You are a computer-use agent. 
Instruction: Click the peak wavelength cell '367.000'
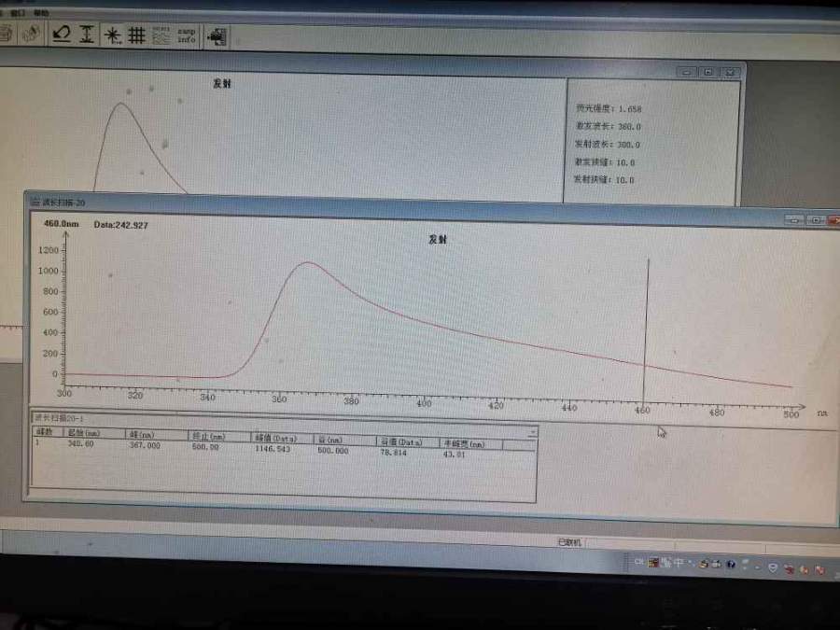145,445
